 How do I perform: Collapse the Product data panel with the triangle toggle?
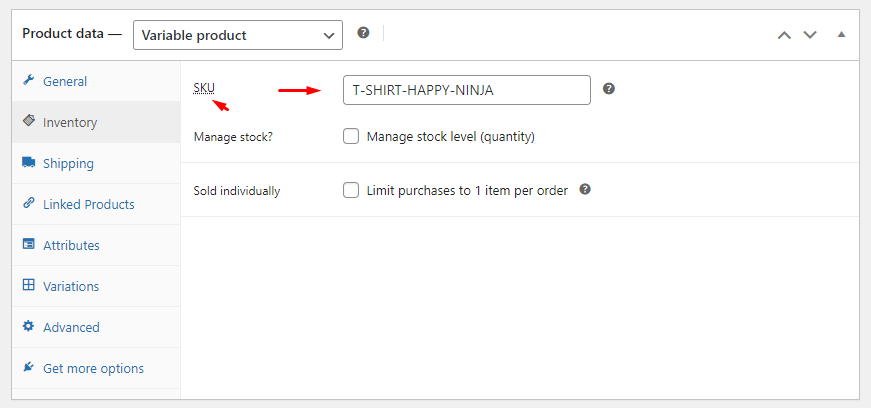[x=842, y=34]
